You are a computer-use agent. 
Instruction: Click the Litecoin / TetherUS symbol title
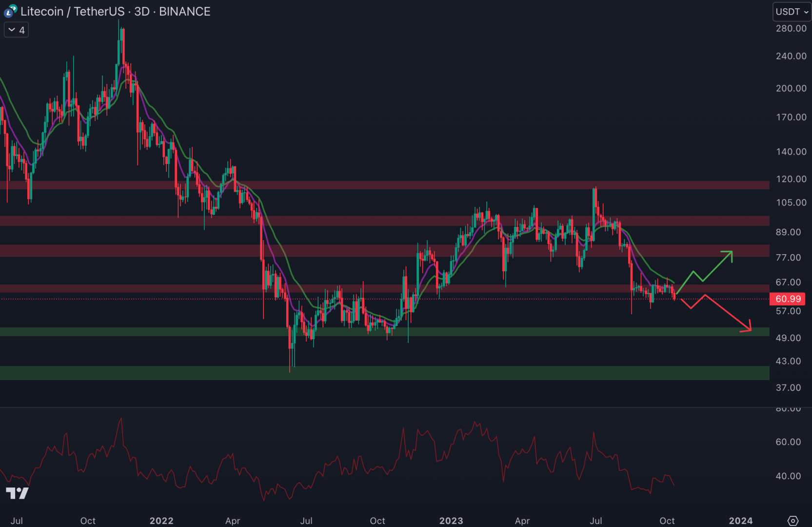pyautogui.click(x=73, y=11)
